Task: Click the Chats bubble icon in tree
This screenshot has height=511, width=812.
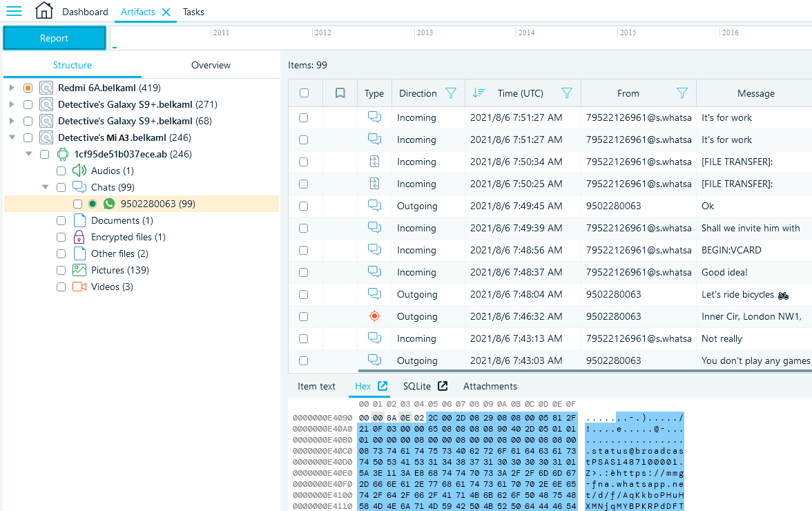Action: [79, 187]
